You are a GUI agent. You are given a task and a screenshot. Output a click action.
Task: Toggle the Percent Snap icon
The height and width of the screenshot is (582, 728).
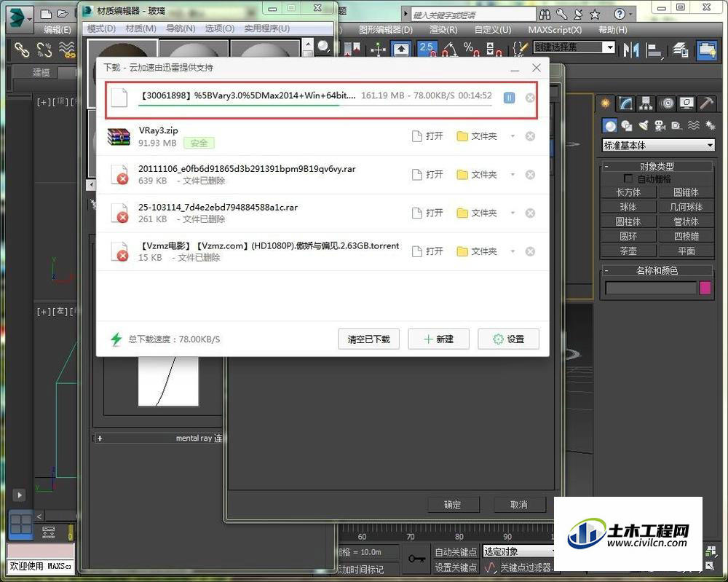(470, 49)
